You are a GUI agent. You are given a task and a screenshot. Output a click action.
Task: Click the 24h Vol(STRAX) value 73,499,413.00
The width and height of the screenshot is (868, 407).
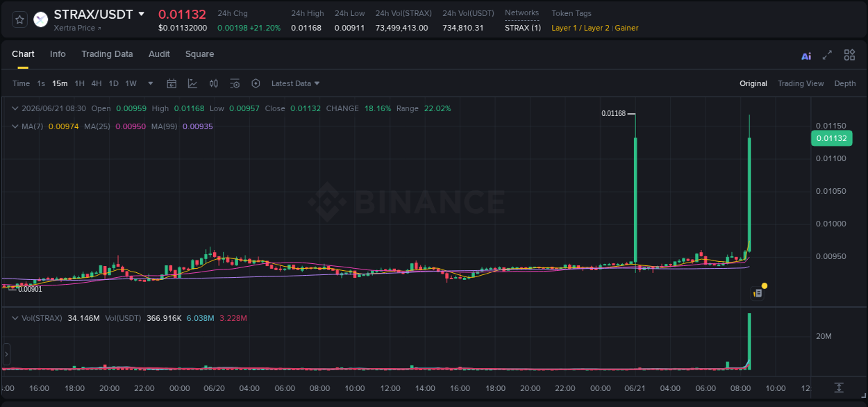[x=402, y=28]
